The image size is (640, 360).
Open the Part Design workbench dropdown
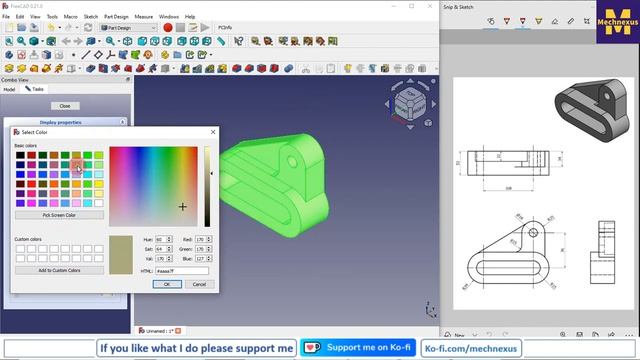(128, 28)
